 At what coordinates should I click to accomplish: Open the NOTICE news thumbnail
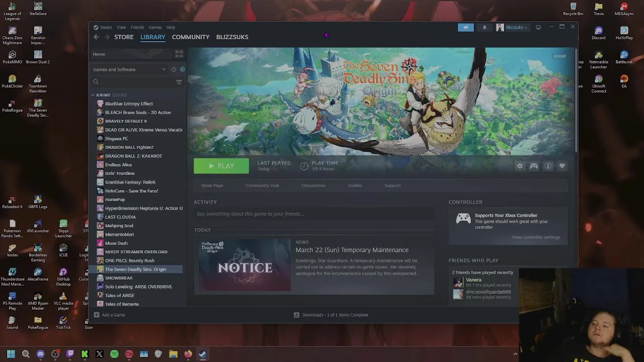(x=245, y=265)
